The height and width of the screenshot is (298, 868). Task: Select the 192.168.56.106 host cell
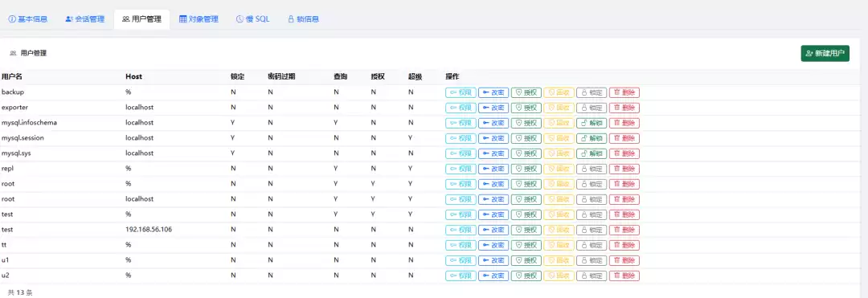pyautogui.click(x=149, y=229)
